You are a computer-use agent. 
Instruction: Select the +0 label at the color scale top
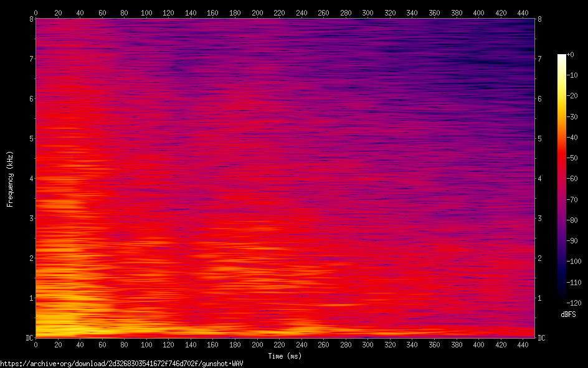pyautogui.click(x=571, y=55)
